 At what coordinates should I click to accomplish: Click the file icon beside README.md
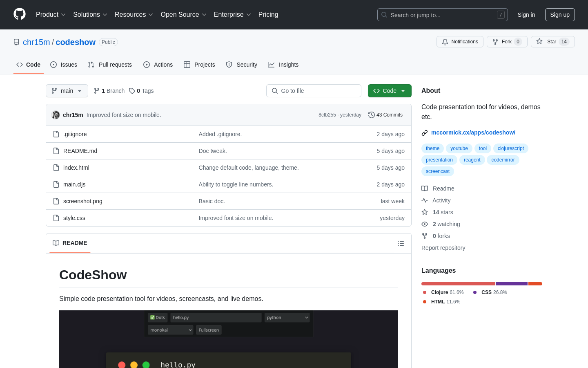tap(56, 151)
